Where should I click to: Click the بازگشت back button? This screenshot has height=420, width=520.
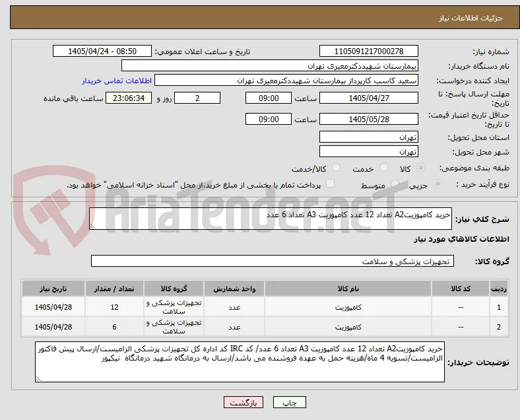244,402
